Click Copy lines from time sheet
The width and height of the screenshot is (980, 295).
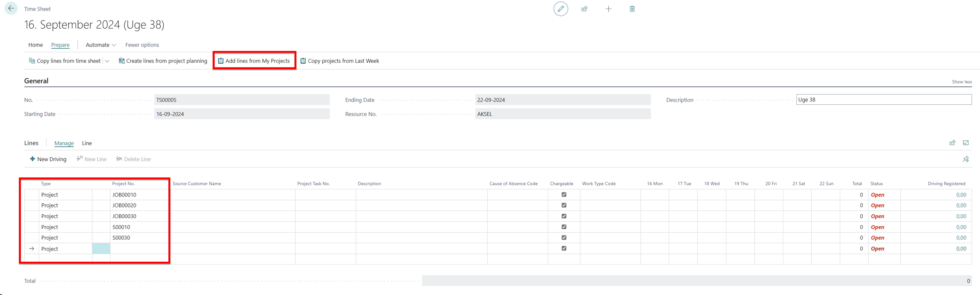point(65,61)
